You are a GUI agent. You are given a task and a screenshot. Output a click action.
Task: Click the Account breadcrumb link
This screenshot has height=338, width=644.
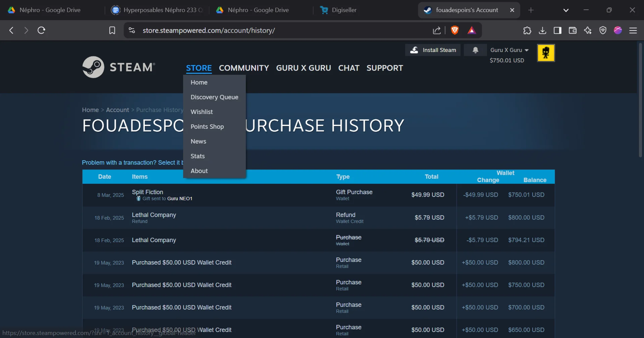click(117, 110)
